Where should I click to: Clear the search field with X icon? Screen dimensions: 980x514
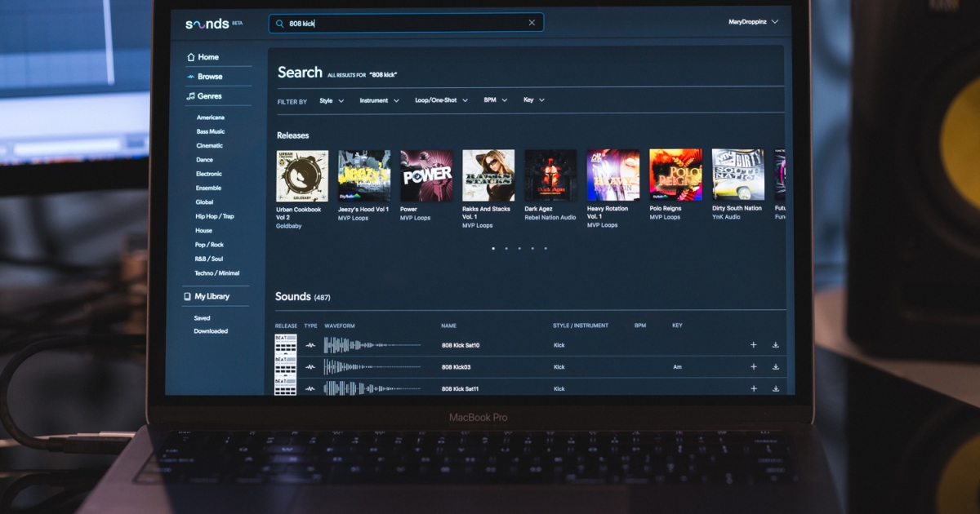click(x=532, y=23)
